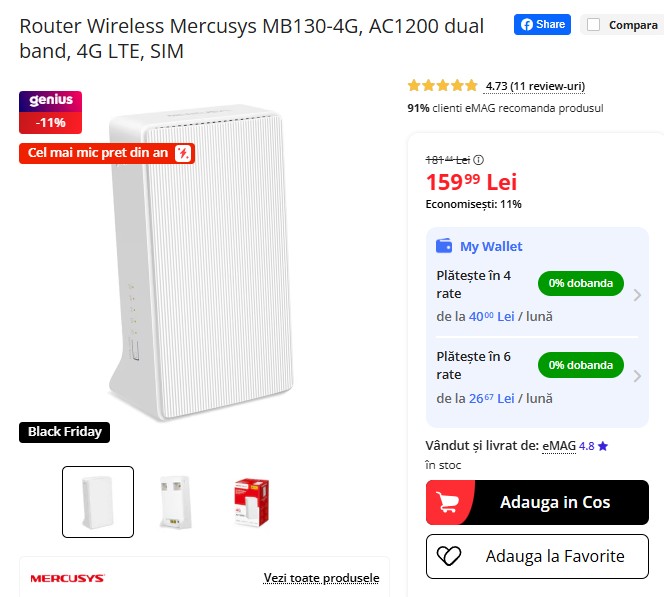Expand the 6 rate payment option
Viewport: 664px width, 597px height.
[638, 376]
